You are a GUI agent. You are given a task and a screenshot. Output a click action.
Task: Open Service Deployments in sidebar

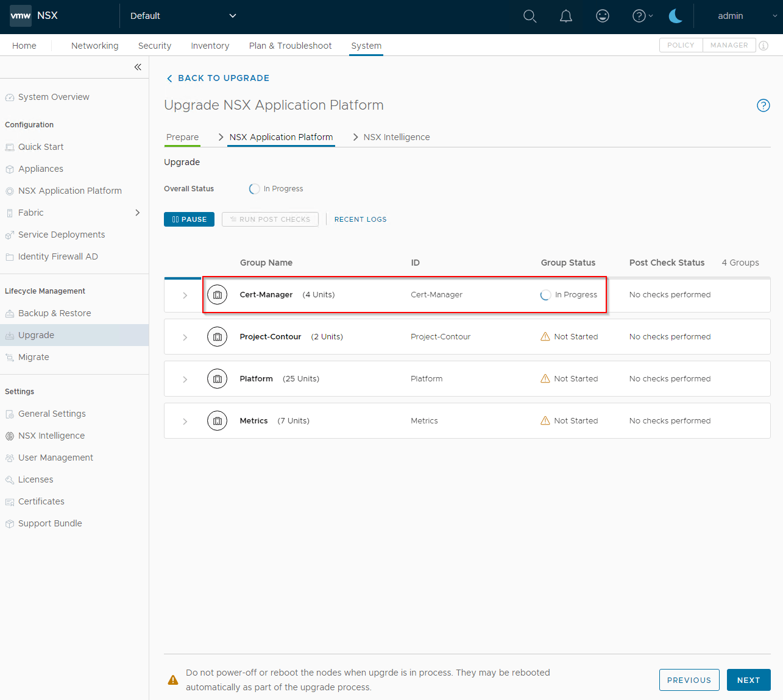tap(62, 235)
